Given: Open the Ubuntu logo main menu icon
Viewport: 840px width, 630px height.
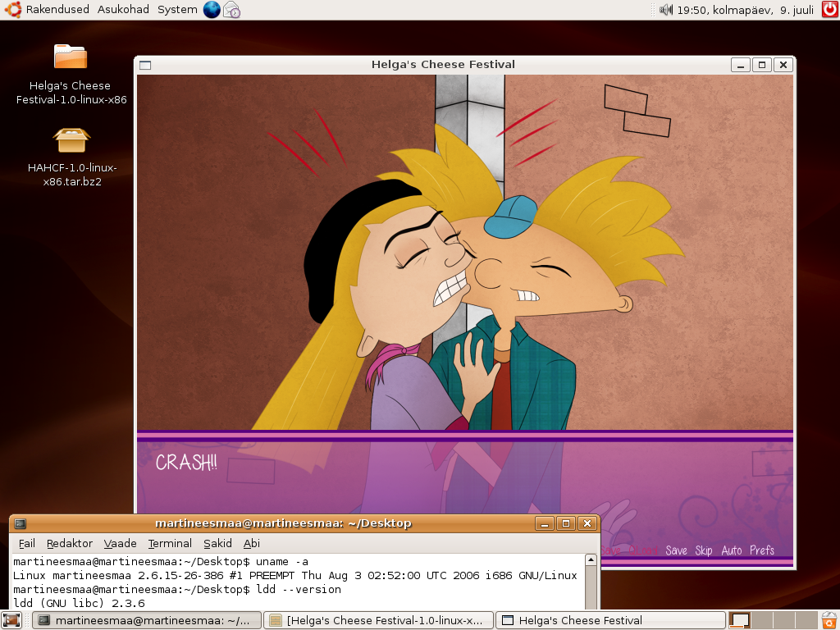Looking at the screenshot, I should 12,10.
